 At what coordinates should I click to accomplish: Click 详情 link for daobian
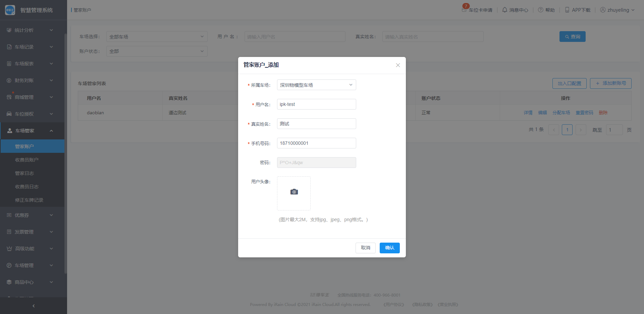coord(528,113)
